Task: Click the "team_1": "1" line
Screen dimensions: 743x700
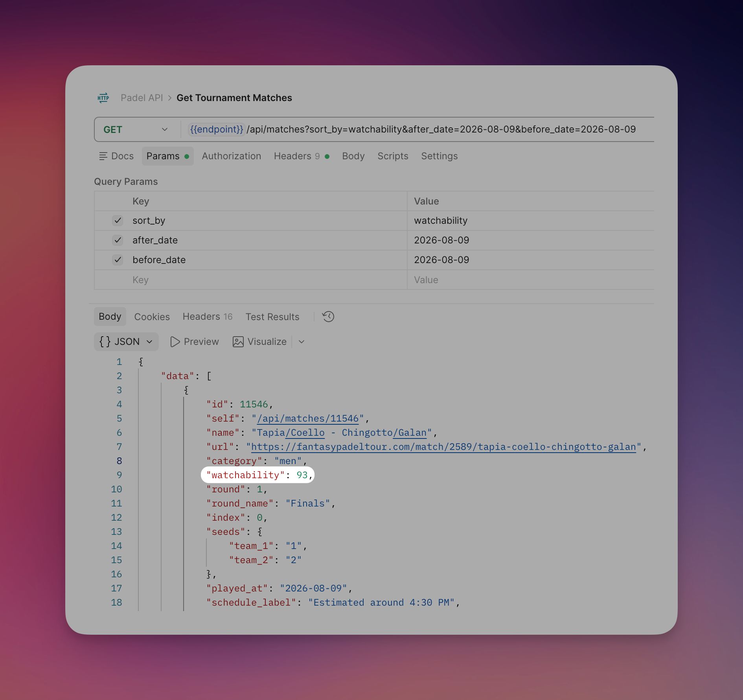Action: tap(268, 546)
